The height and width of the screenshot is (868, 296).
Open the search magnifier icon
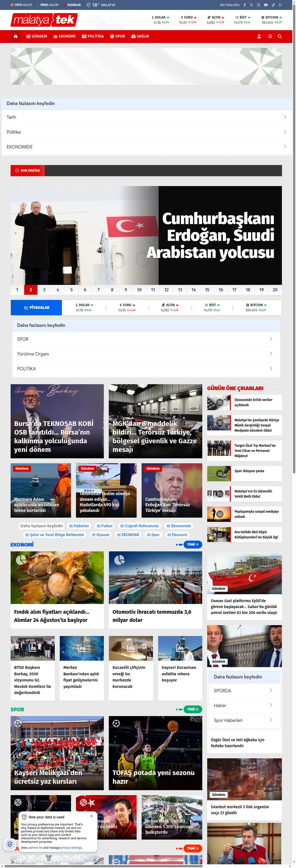(280, 36)
